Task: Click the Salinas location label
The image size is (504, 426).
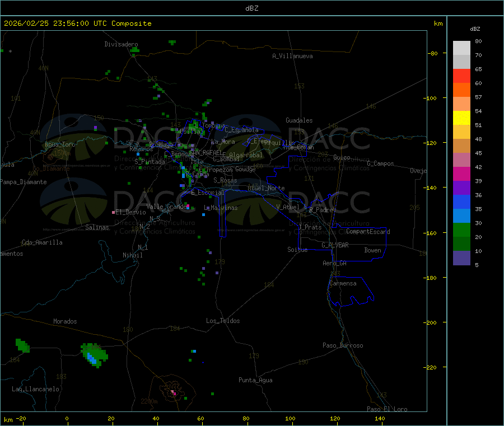Action: click(97, 227)
